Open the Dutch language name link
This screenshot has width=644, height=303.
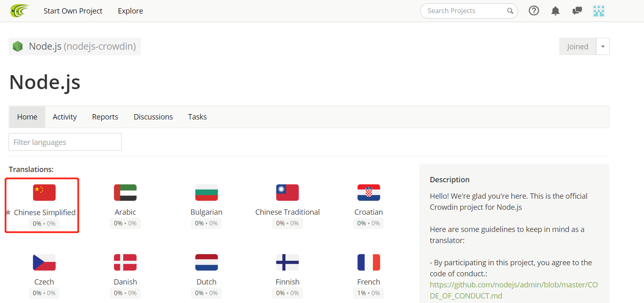(207, 282)
